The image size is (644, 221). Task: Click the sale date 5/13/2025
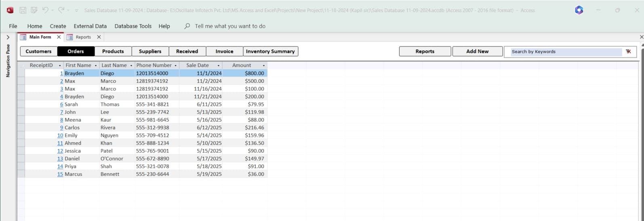pos(209,112)
